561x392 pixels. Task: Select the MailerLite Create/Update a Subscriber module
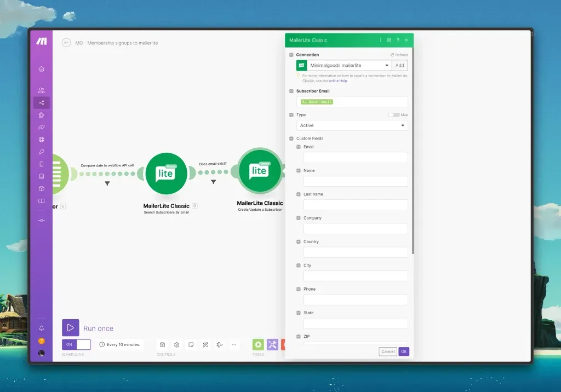tap(260, 171)
